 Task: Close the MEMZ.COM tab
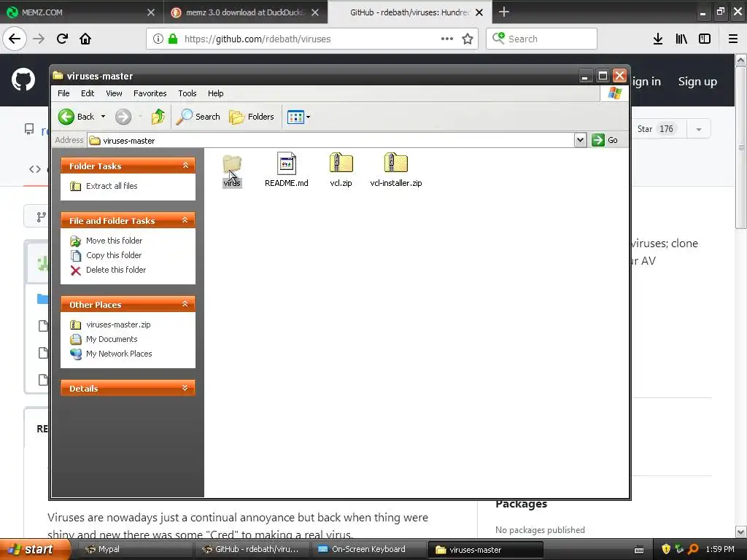click(151, 12)
